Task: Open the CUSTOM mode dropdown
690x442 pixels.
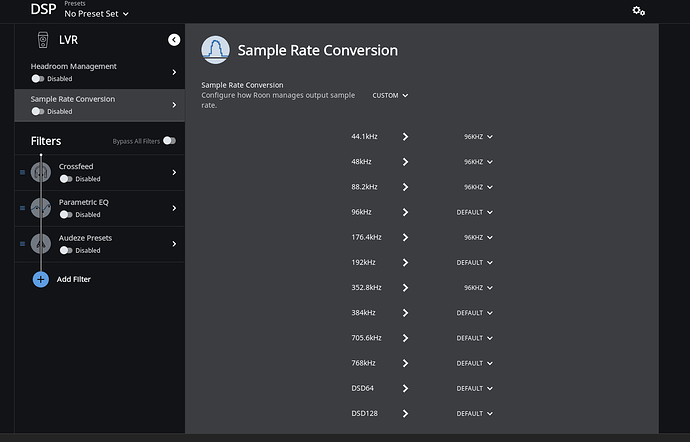Action: point(390,96)
